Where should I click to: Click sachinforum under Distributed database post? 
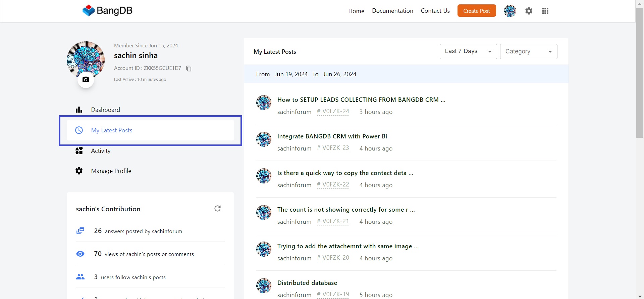(294, 295)
